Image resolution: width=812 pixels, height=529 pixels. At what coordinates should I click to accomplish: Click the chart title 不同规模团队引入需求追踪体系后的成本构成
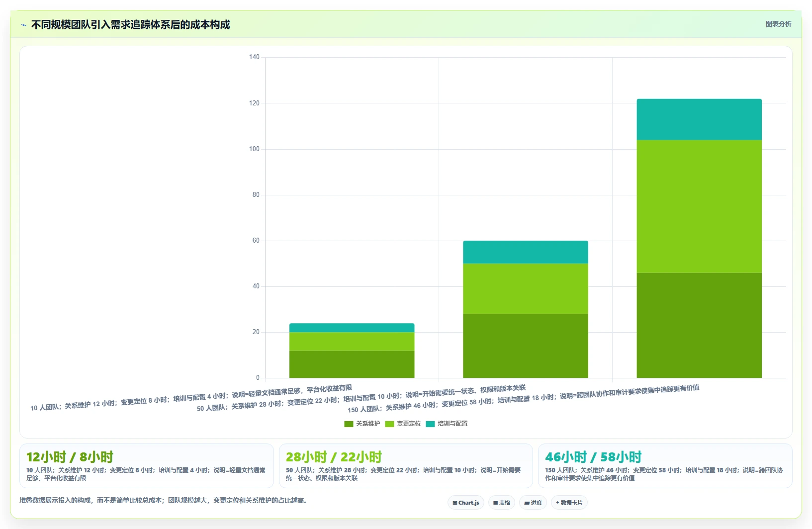click(130, 25)
